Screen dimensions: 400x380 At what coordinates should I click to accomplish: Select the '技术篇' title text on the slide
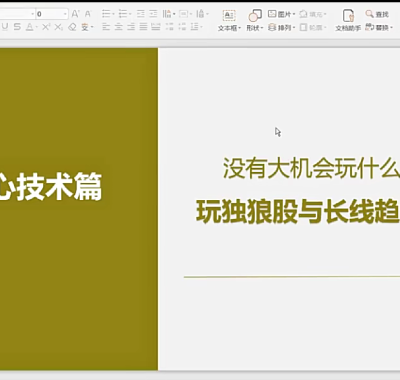(60, 187)
